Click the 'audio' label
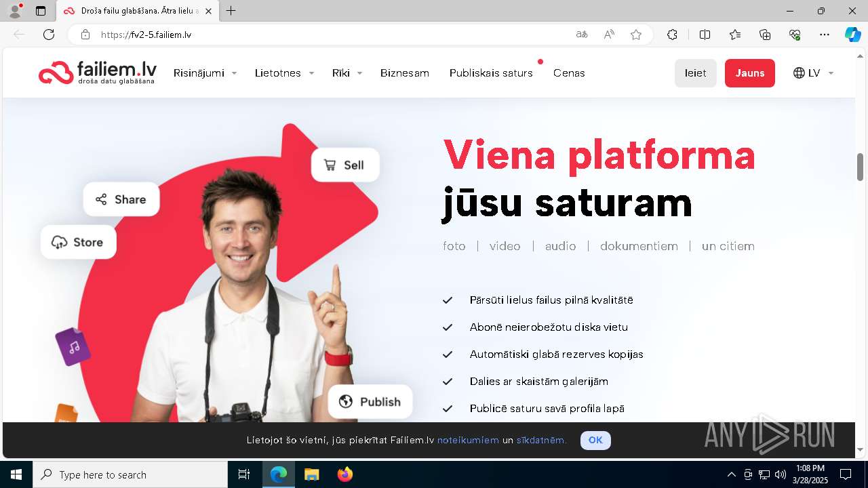This screenshot has height=488, width=868. pyautogui.click(x=561, y=246)
